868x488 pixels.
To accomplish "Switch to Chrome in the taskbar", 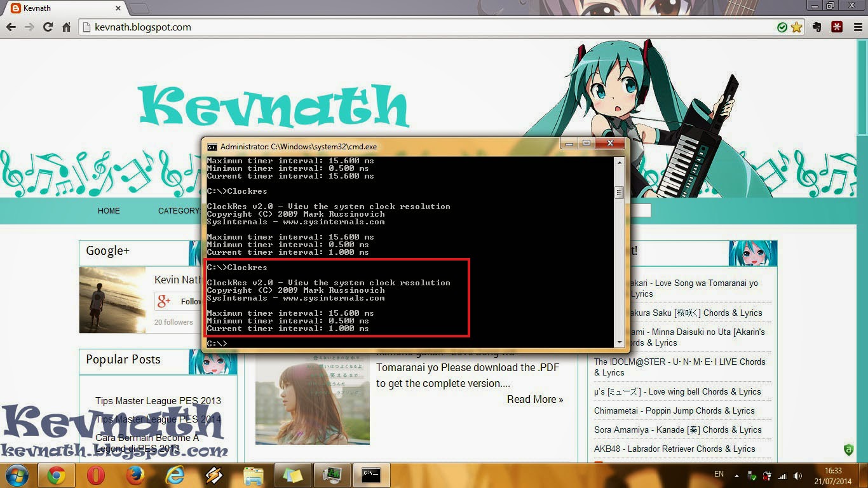I will click(x=57, y=475).
